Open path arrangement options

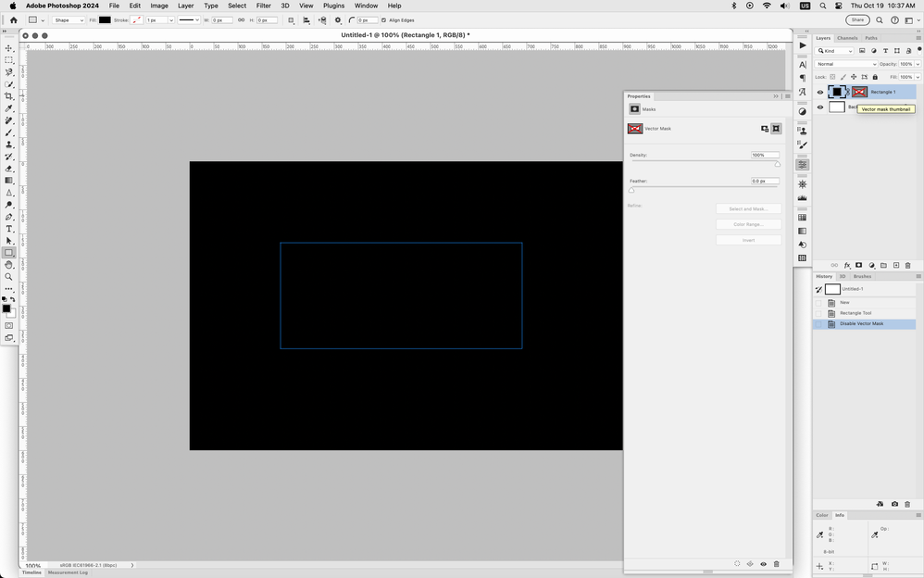322,20
